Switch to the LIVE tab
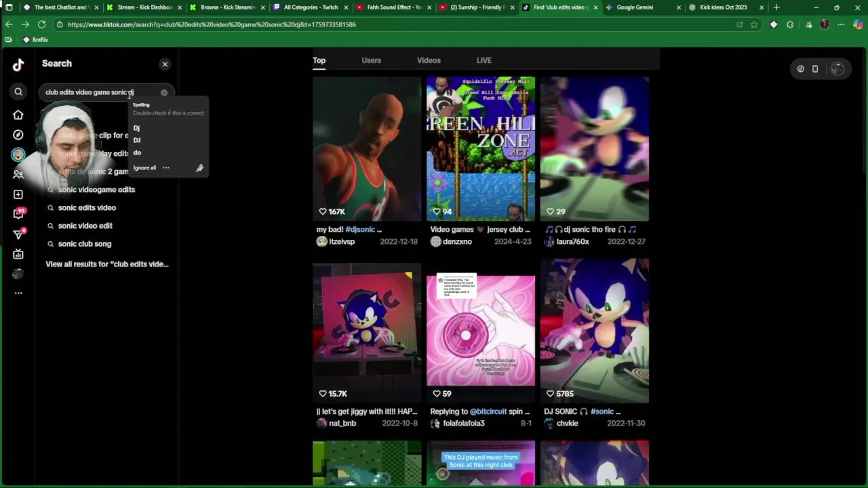 coord(484,60)
